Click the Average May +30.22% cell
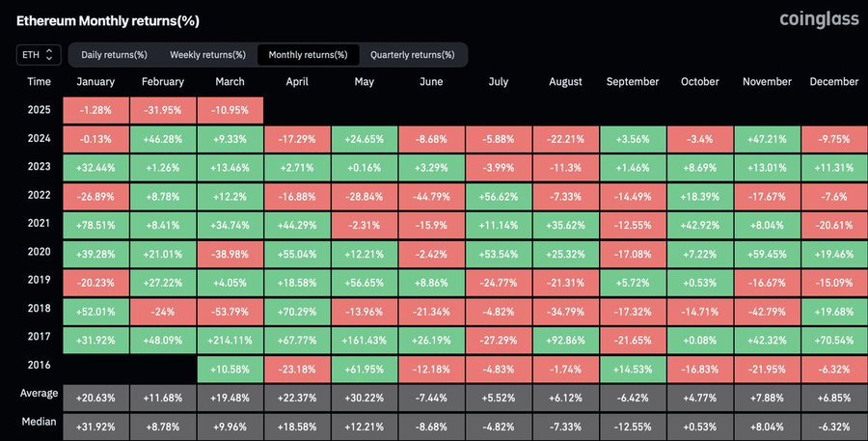This screenshot has width=868, height=441. (364, 395)
